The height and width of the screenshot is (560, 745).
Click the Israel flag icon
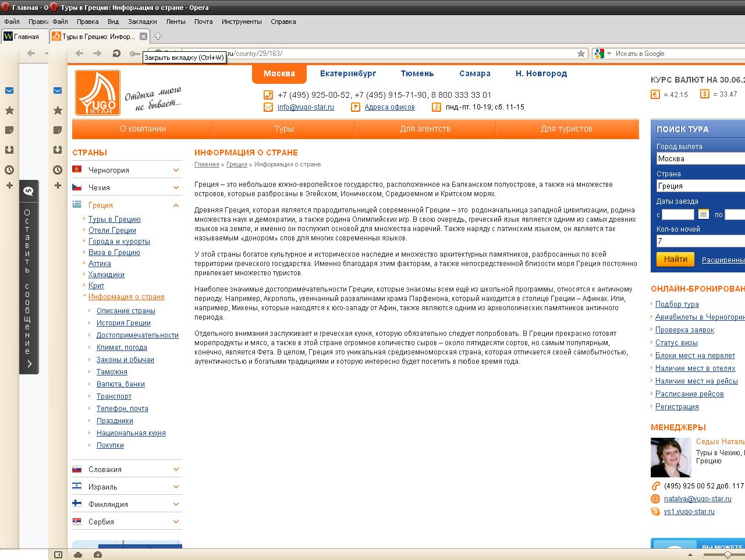[77, 486]
